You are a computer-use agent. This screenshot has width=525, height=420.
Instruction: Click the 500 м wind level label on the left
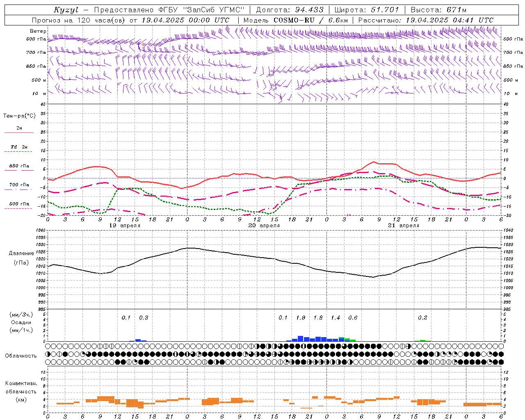click(x=39, y=80)
